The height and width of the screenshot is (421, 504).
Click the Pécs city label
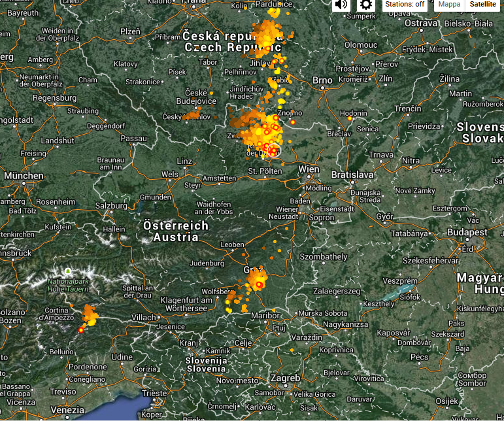pos(420,357)
